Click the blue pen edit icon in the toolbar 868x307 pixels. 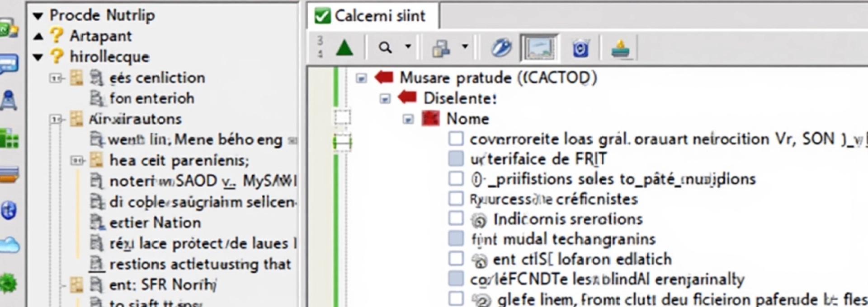501,47
